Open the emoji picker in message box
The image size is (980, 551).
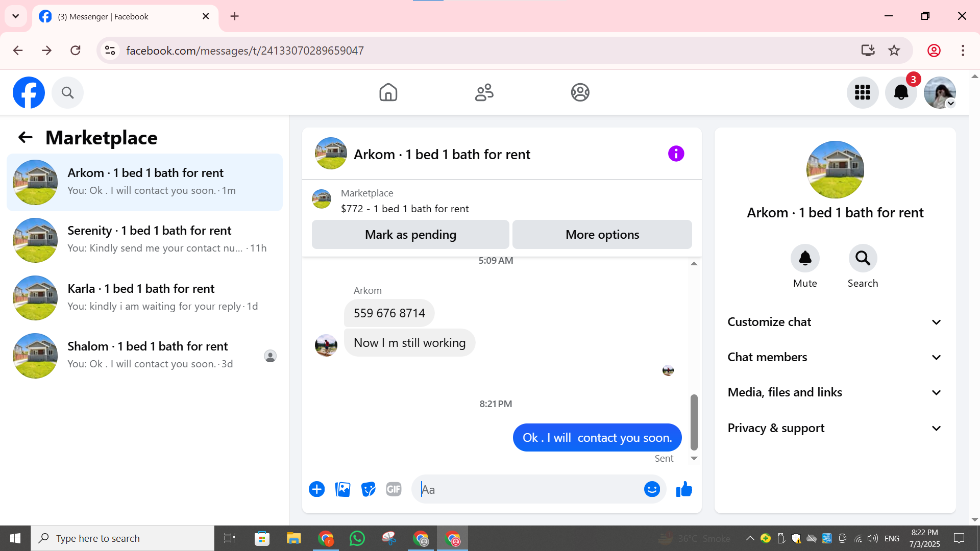(x=652, y=489)
